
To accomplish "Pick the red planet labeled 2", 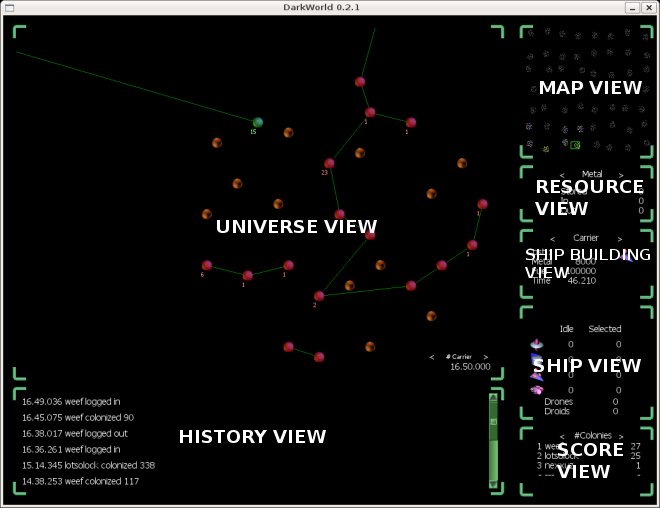I will coord(319,296).
